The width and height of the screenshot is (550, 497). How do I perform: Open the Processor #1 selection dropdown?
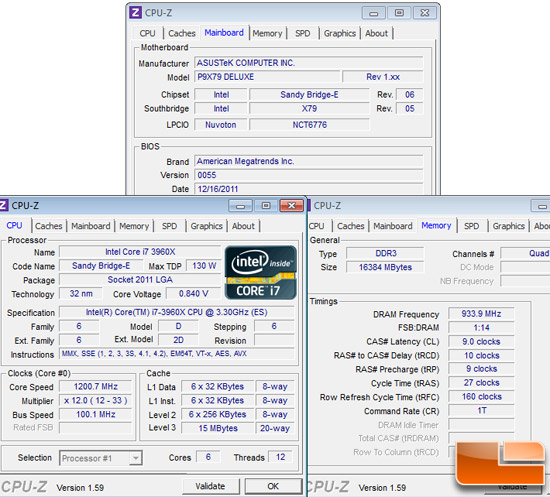101,458
